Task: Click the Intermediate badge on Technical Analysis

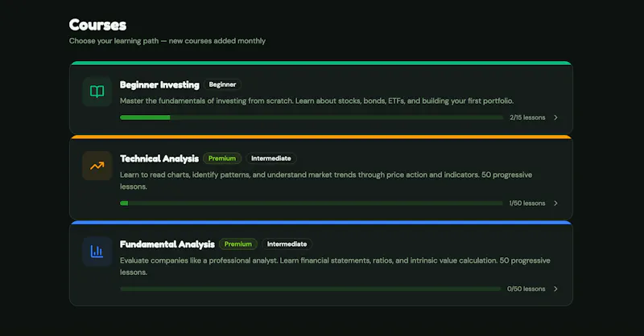Action: [271, 158]
